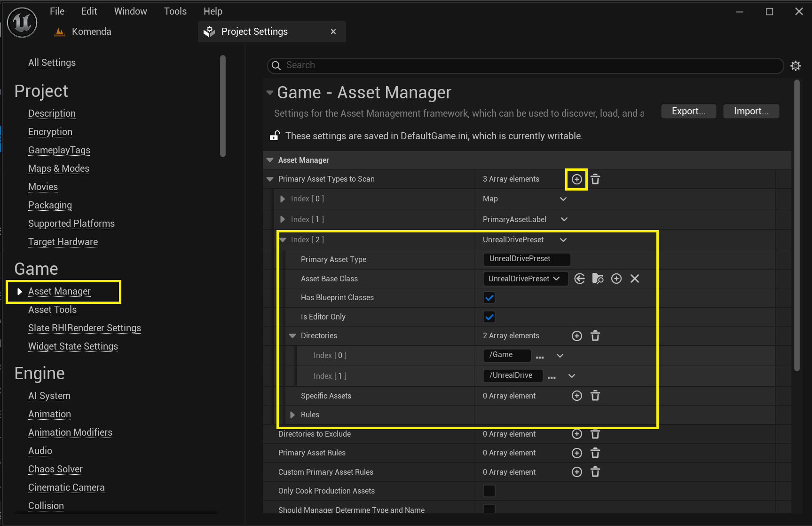Viewport: 812px width, 526px height.
Task: Use selected asset for Asset Base Class
Action: 580,279
